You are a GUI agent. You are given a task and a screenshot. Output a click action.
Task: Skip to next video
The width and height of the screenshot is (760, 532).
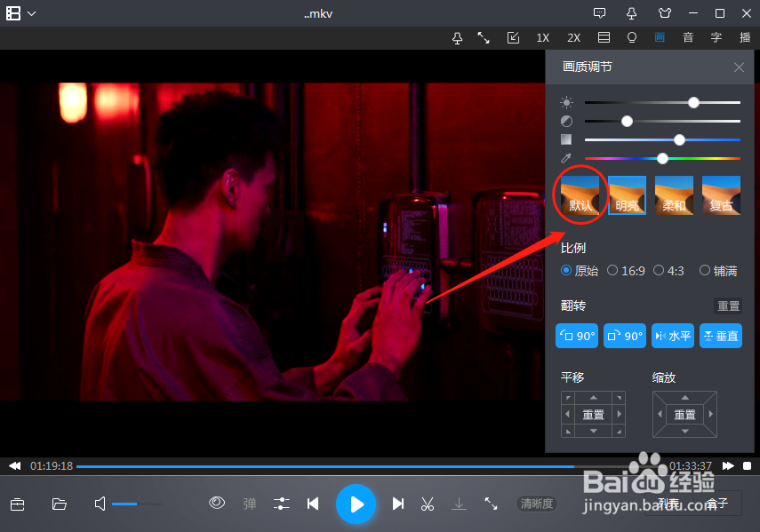click(398, 504)
